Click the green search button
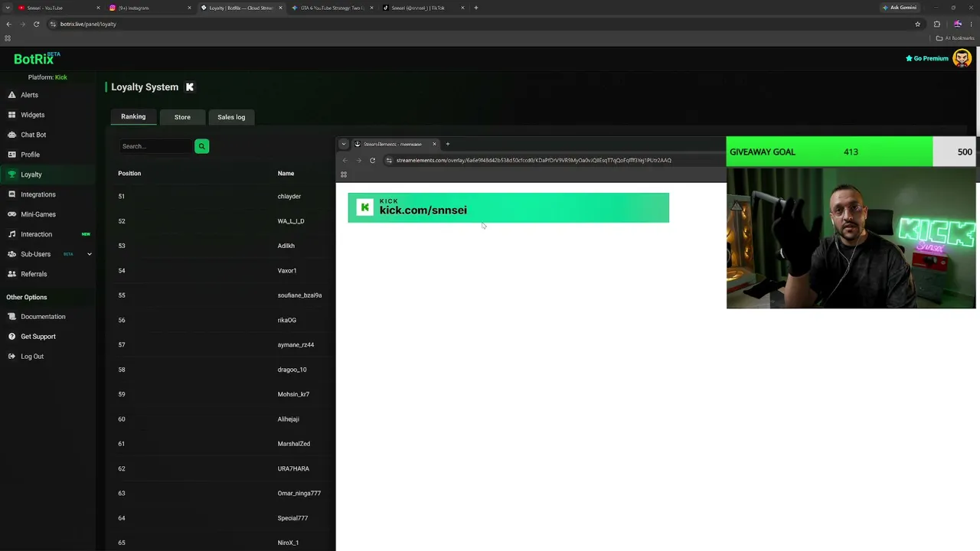Viewport: 980px width, 551px height. pos(201,146)
